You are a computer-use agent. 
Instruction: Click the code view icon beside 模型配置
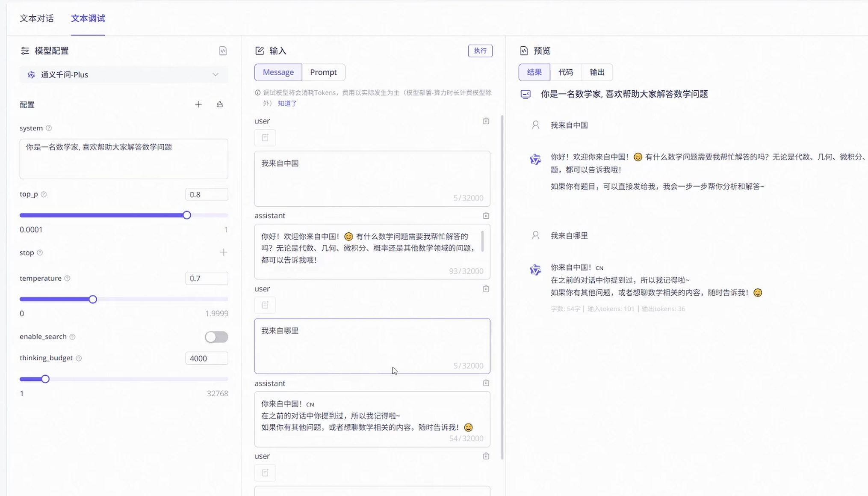[223, 51]
